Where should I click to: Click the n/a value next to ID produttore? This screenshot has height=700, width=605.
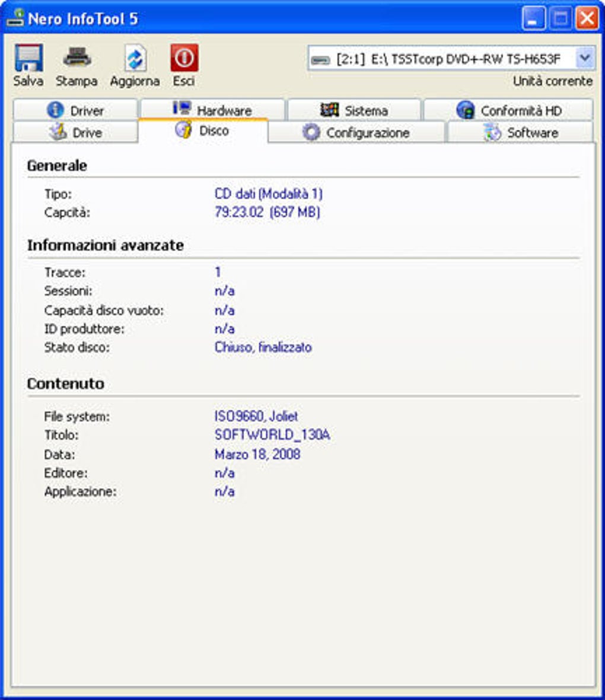pyautogui.click(x=224, y=329)
